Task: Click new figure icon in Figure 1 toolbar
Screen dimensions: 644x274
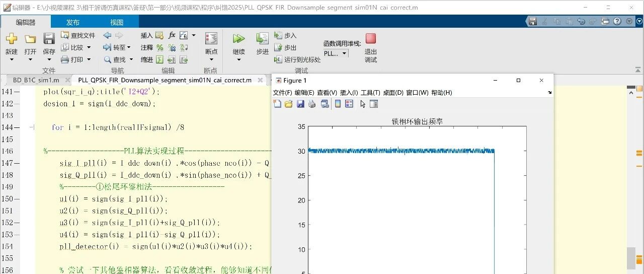Action: 277,104
